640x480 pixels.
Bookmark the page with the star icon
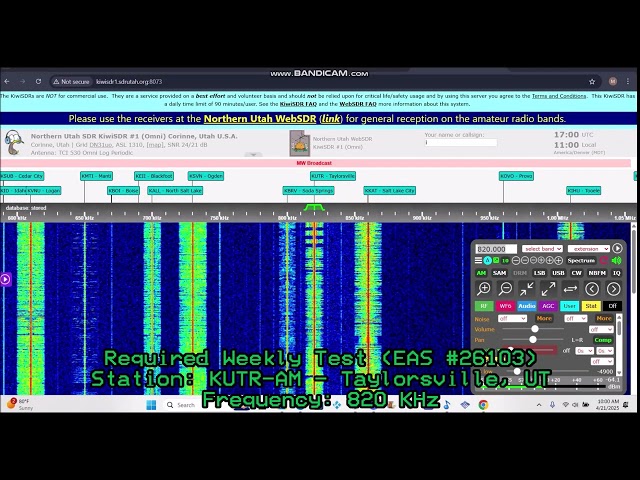[592, 82]
